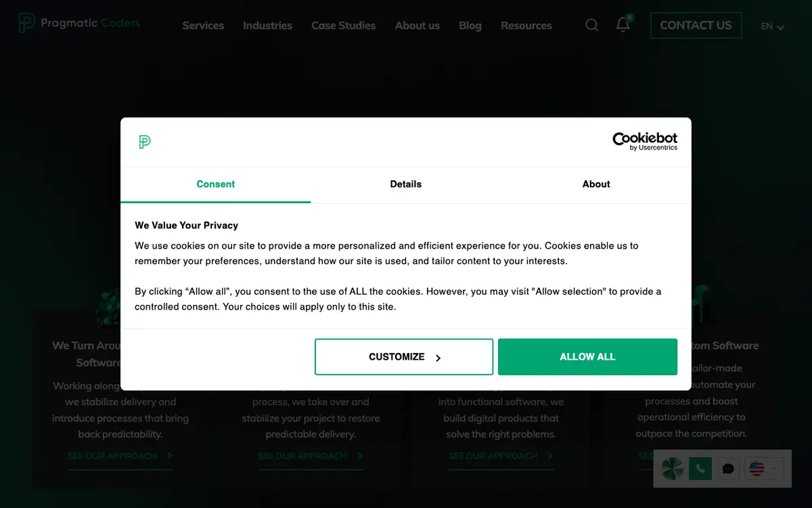This screenshot has width=812, height=508.
Task: Click the Pragmatic Coders logo in header
Action: pyautogui.click(x=79, y=23)
